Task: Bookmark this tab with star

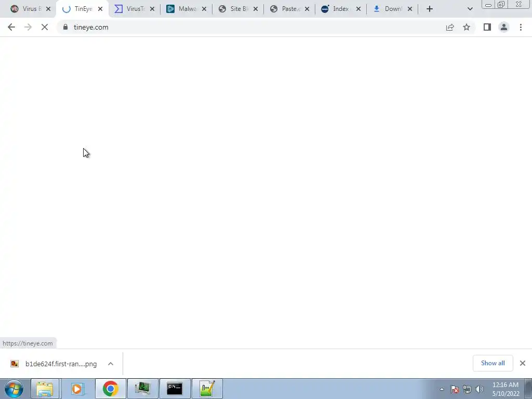Action: click(x=467, y=27)
